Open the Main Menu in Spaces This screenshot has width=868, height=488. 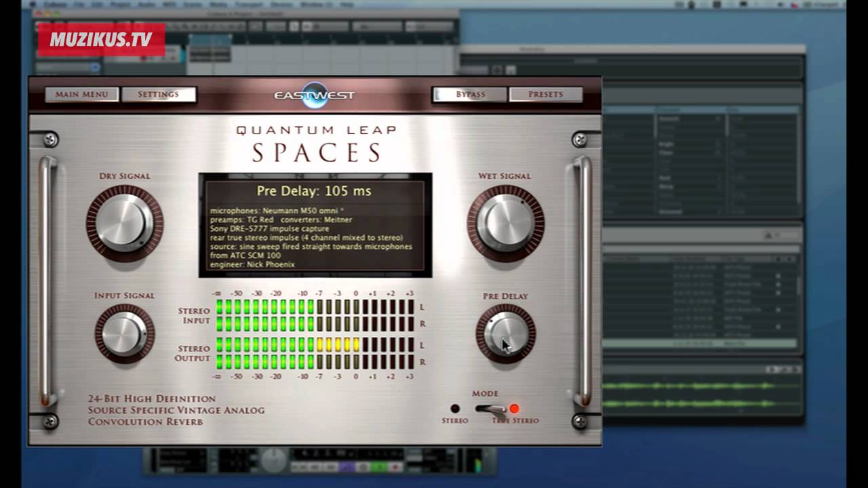(82, 94)
